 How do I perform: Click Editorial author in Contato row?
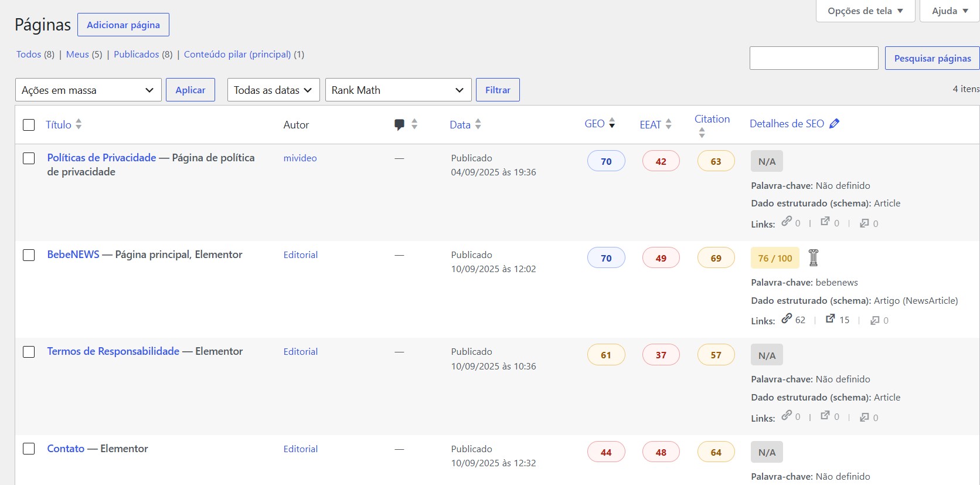[301, 449]
